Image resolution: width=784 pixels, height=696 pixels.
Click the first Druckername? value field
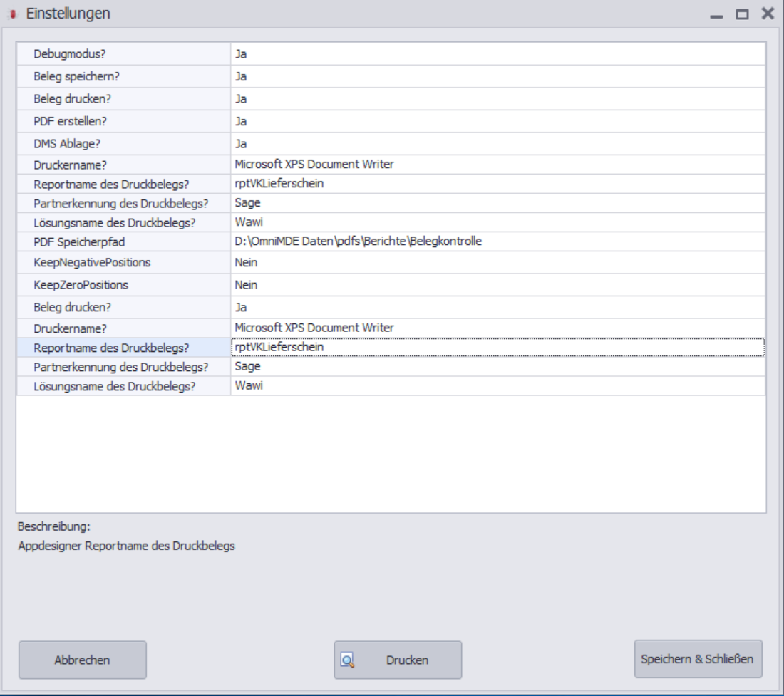[x=498, y=165]
